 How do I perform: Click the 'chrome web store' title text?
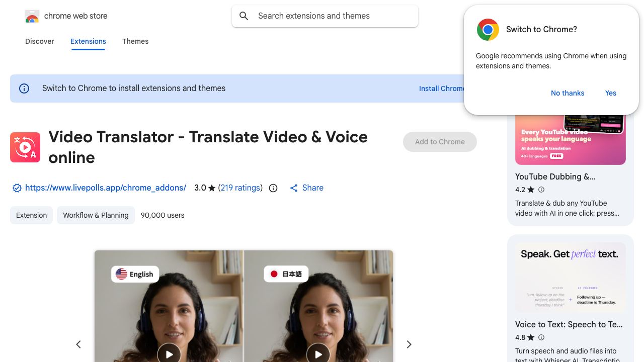(76, 16)
